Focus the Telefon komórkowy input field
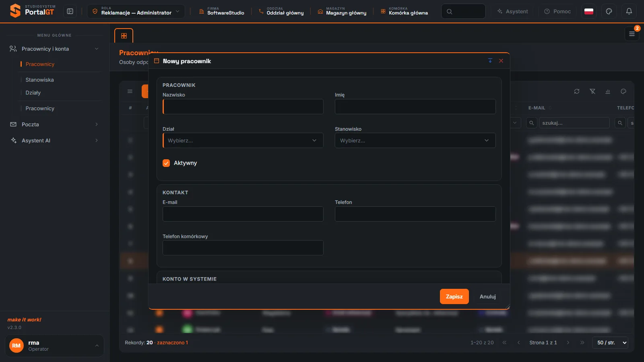Screen dimensions: 644x362 [x=243, y=248]
